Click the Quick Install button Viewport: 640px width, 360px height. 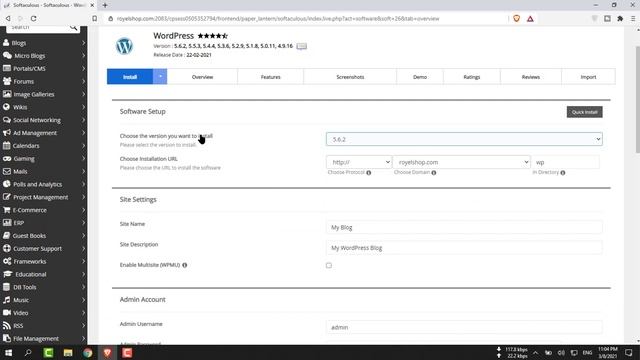tap(584, 112)
